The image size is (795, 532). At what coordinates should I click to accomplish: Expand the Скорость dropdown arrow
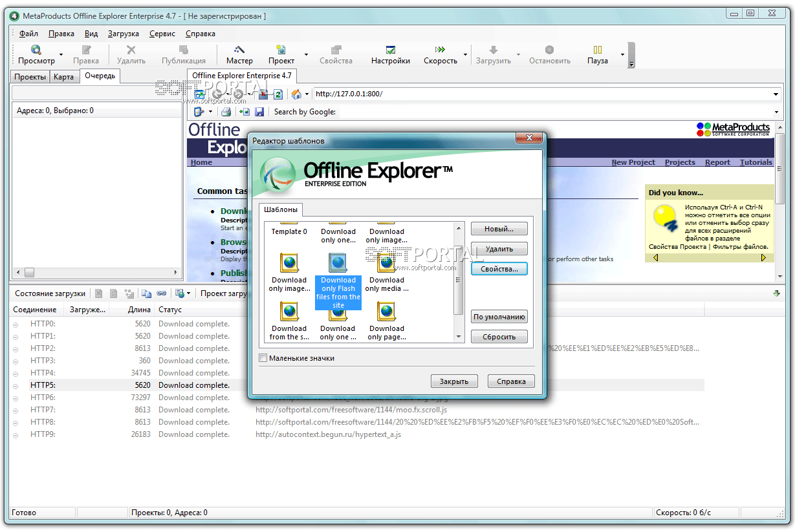pos(464,55)
